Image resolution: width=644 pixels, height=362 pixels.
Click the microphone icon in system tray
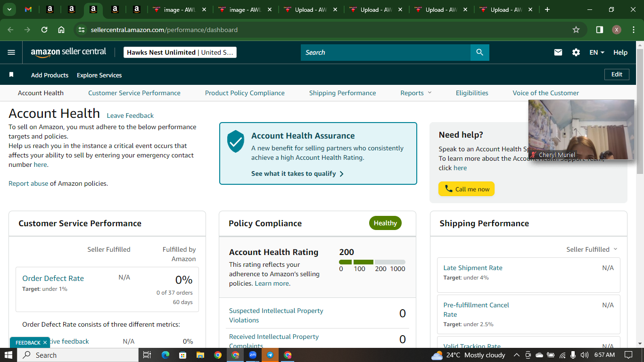pyautogui.click(x=573, y=355)
